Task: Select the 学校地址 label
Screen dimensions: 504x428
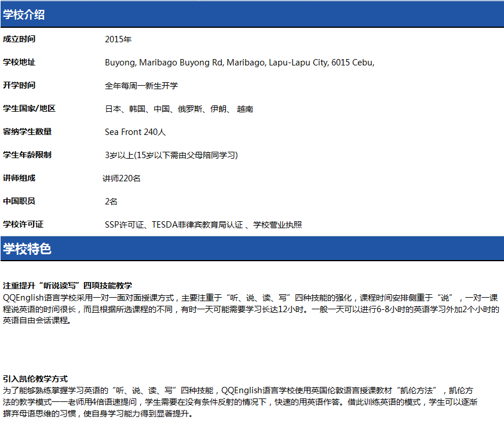Action: (19, 63)
